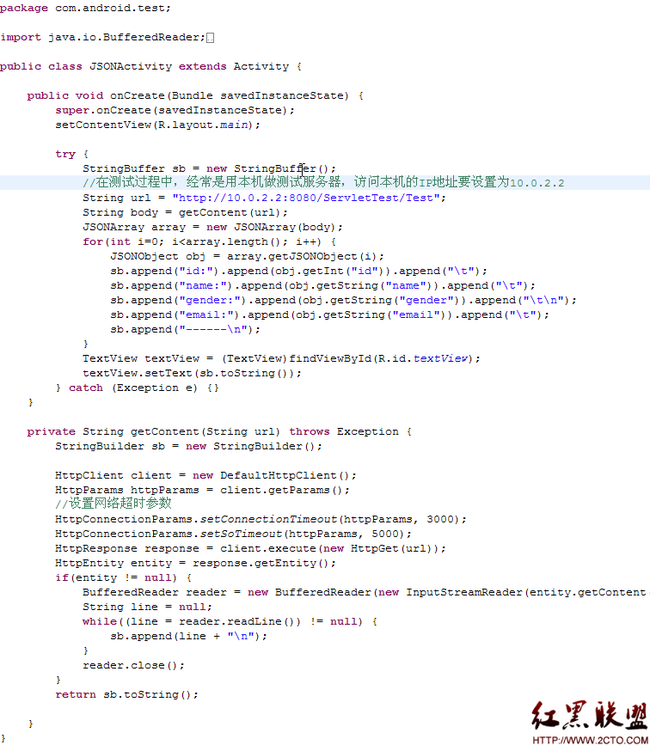Click the 'sb.append("id:")' line
The height and width of the screenshot is (745, 650).
coord(299,271)
